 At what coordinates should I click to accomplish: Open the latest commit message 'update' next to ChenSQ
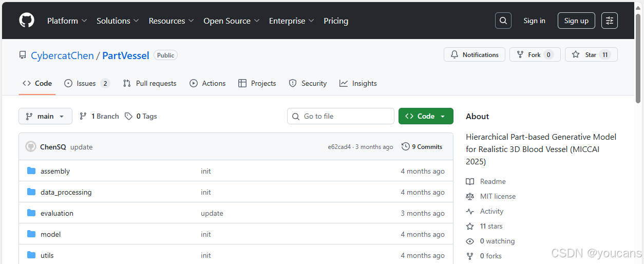coord(81,147)
